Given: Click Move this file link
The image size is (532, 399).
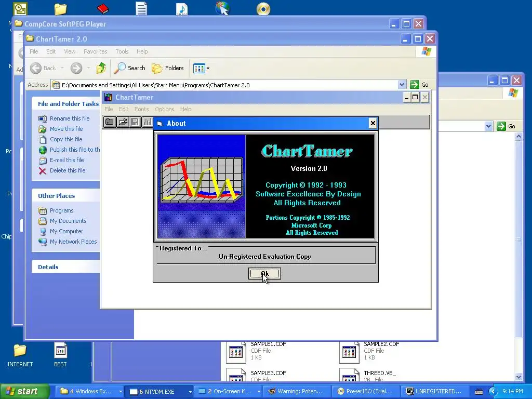Looking at the screenshot, I should click(x=66, y=129).
